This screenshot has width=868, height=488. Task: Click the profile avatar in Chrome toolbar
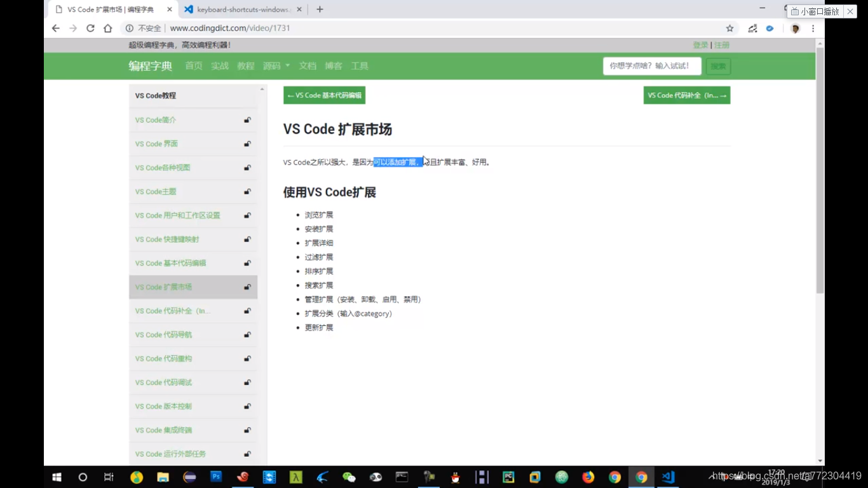coord(795,29)
